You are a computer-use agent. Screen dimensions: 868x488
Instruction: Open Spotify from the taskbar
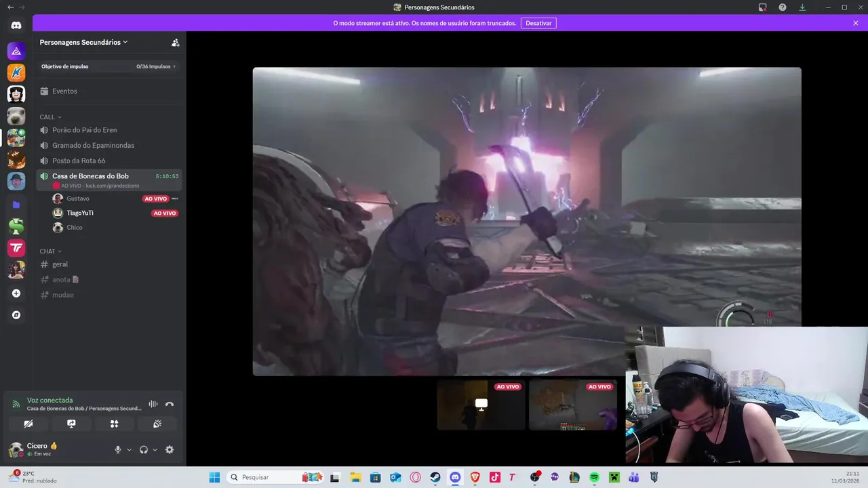(594, 477)
